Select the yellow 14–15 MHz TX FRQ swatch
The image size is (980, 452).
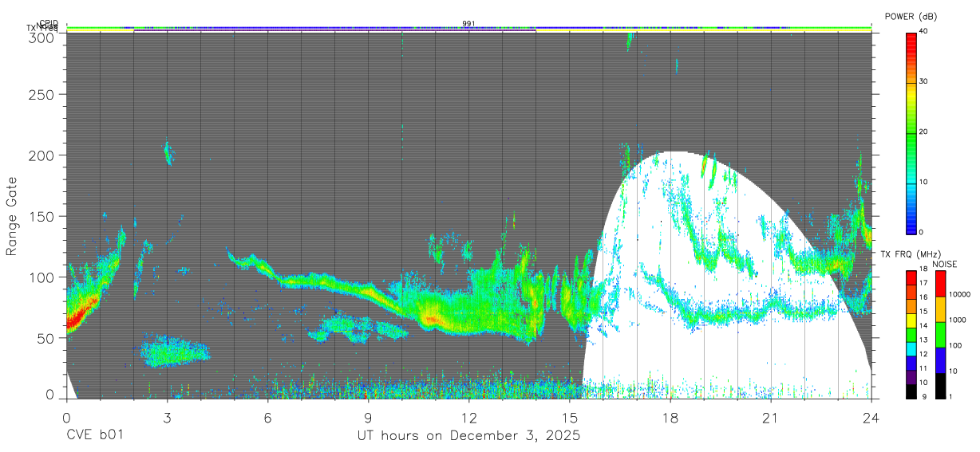click(911, 320)
